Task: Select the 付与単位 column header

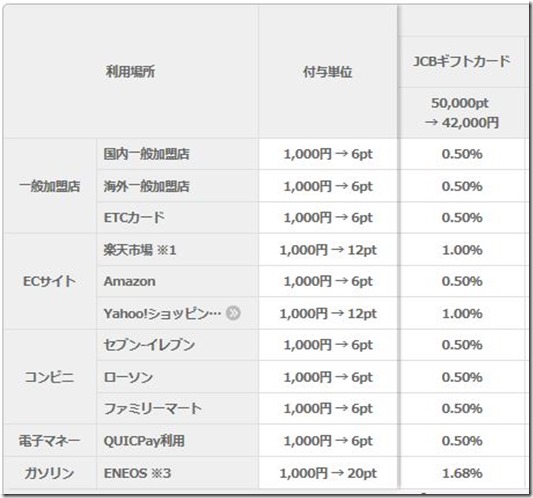Action: pos(327,72)
